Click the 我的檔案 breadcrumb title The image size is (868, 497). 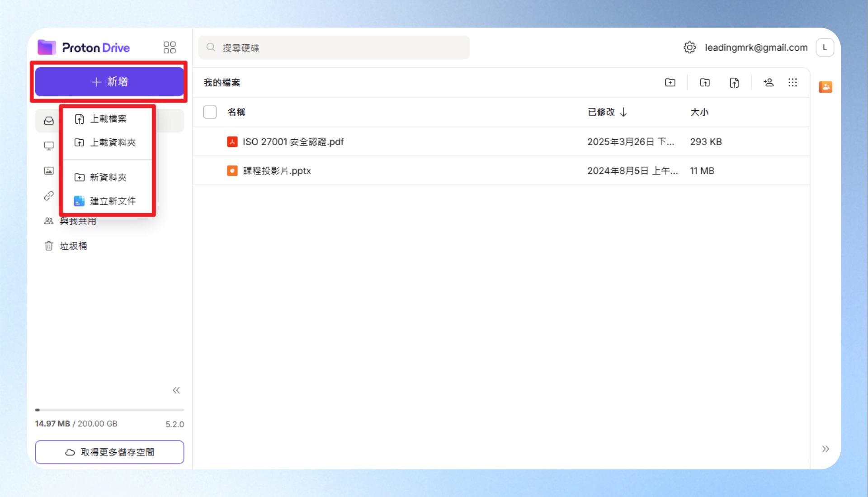point(222,83)
